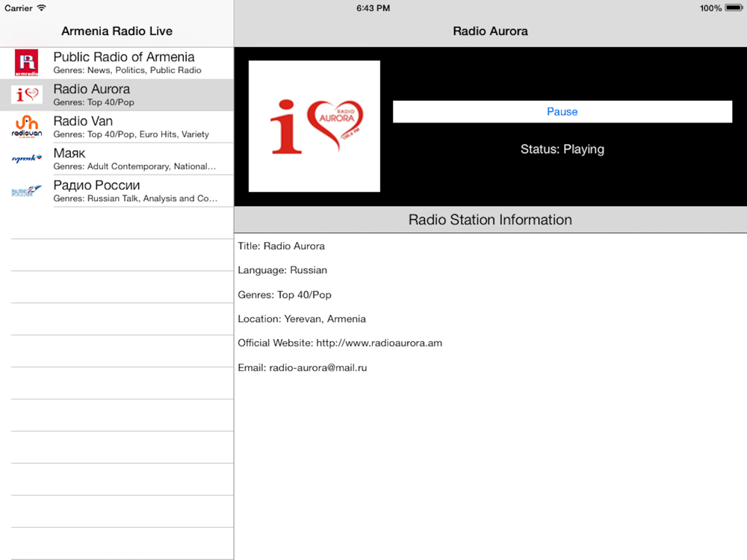Click the Public Radio of Armenia logo icon
This screenshot has height=560, width=747.
(27, 63)
